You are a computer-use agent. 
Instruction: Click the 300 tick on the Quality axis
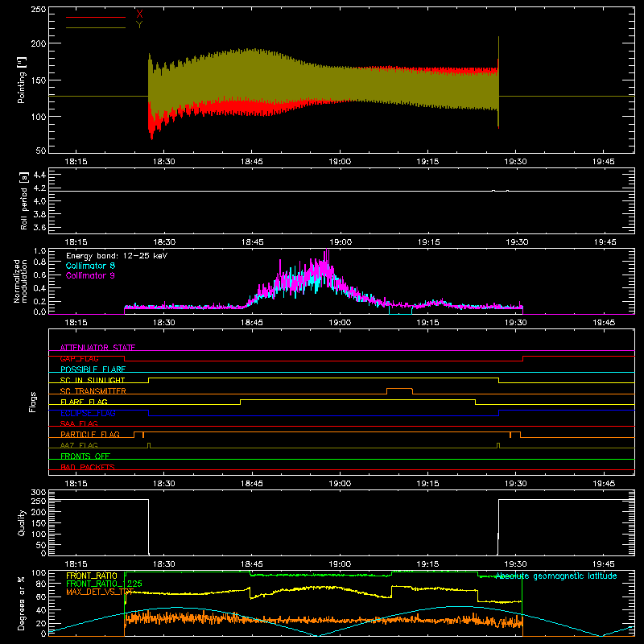[38, 493]
